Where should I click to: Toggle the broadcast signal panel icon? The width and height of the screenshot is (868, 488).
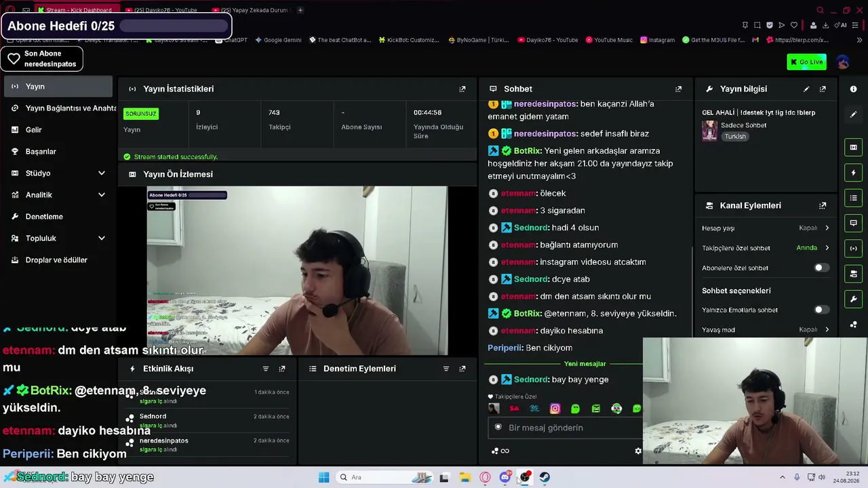point(853,248)
